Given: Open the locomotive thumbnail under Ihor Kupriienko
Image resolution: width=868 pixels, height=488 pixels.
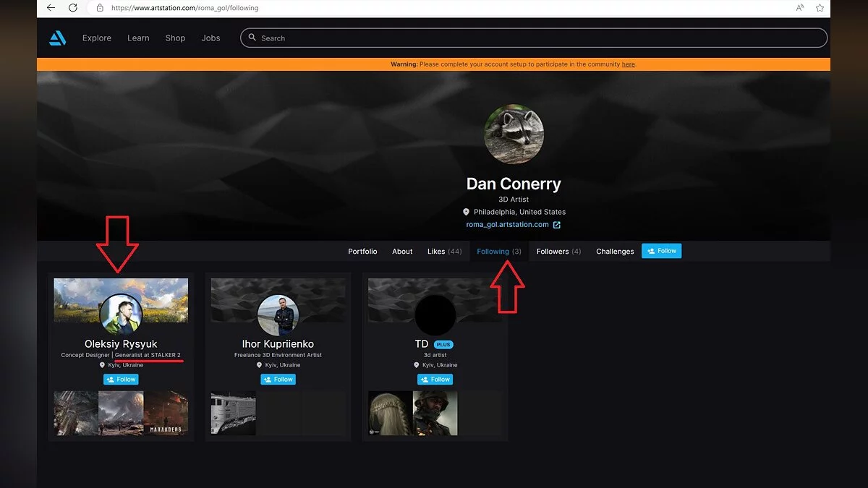Looking at the screenshot, I should pyautogui.click(x=233, y=414).
